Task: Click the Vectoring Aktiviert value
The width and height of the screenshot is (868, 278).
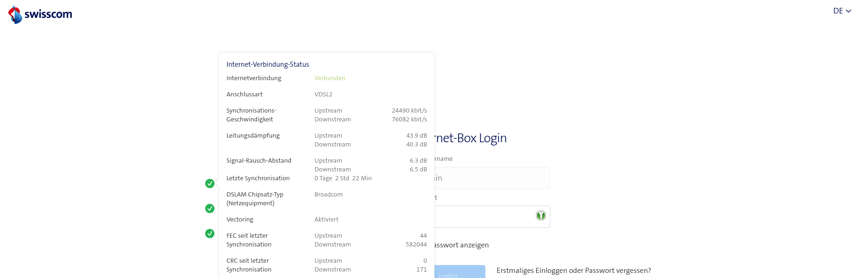Action: coord(326,219)
